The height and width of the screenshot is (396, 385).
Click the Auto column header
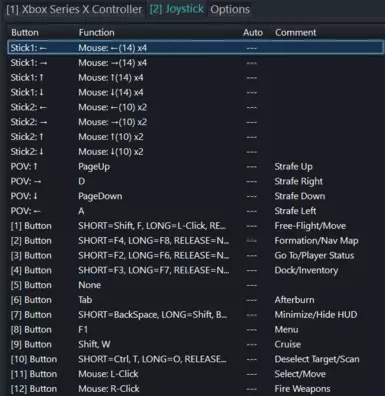pos(253,32)
